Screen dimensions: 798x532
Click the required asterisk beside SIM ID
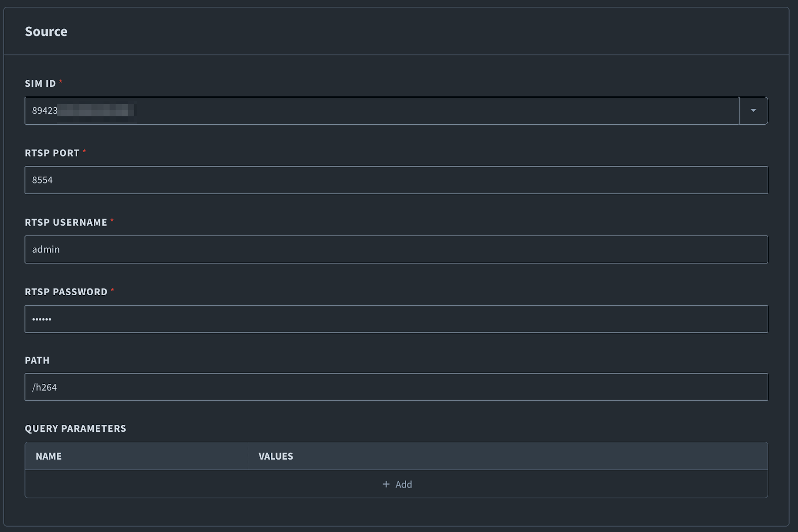point(61,82)
